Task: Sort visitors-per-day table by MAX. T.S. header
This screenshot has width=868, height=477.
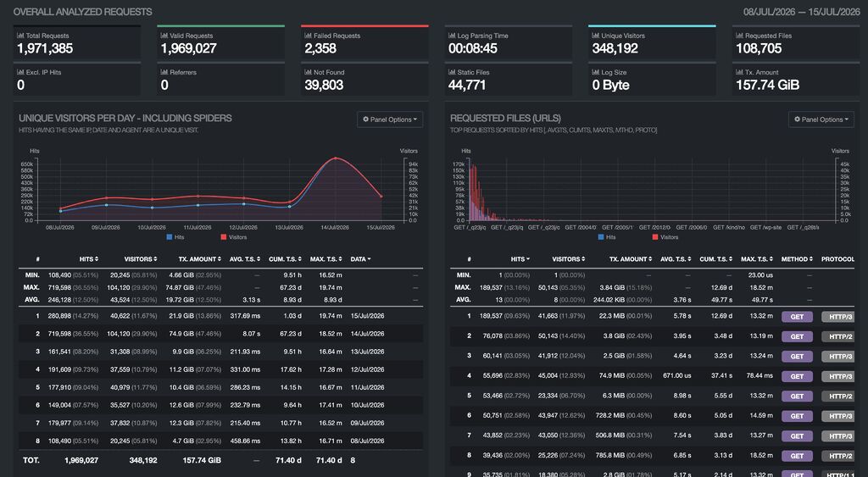Action: (x=326, y=259)
